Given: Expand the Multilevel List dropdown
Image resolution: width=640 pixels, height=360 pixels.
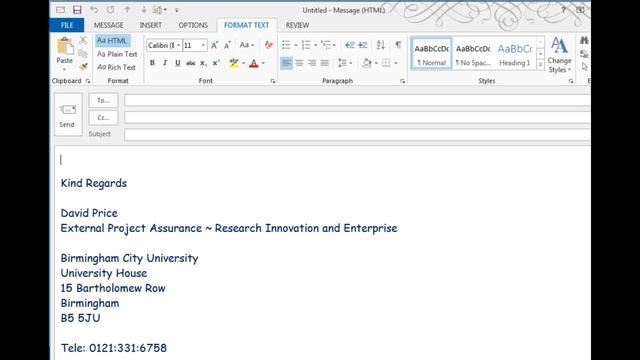Looking at the screenshot, I should tap(334, 45).
